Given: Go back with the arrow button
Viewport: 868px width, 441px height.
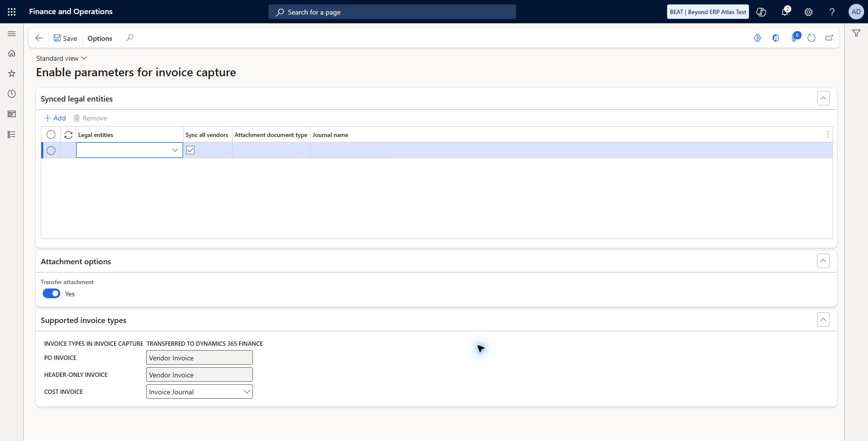Looking at the screenshot, I should [x=39, y=38].
